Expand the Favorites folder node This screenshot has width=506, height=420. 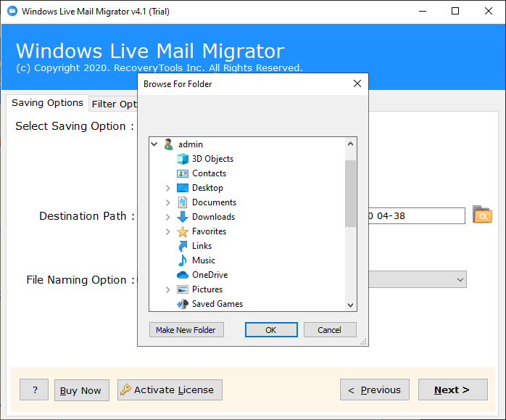(x=167, y=231)
